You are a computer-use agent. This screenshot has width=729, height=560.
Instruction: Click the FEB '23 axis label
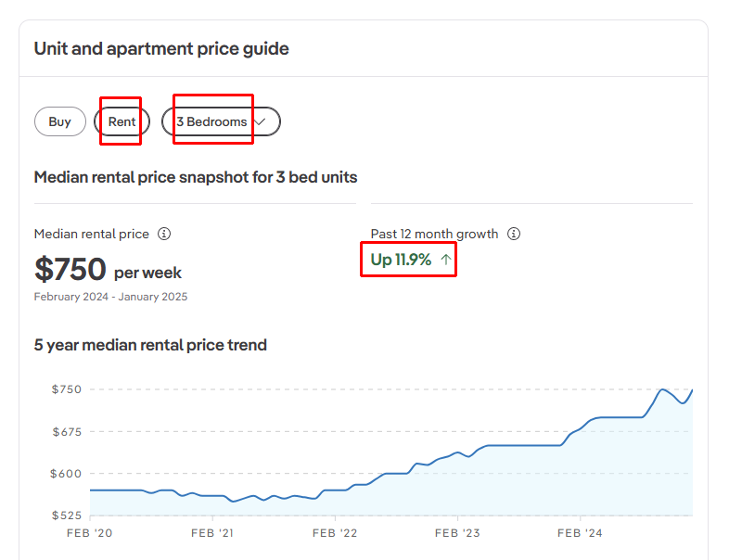[x=458, y=533]
